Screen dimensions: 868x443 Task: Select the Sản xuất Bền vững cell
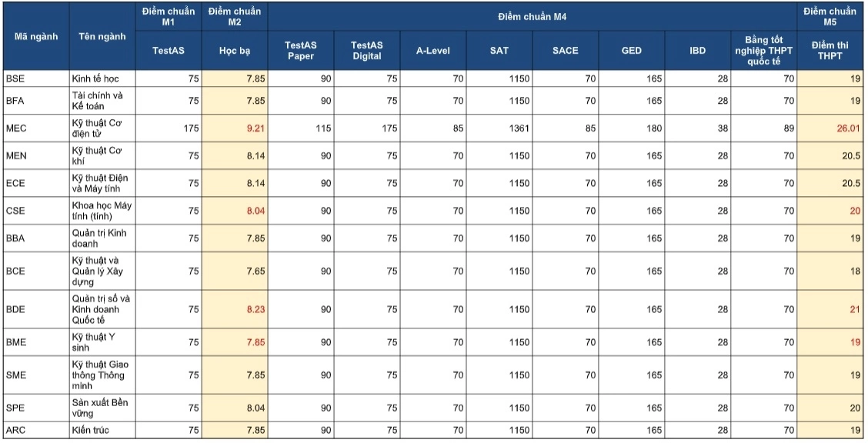[x=102, y=408]
